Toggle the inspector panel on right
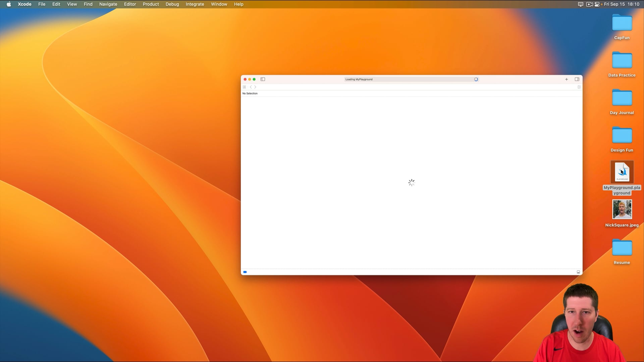The height and width of the screenshot is (362, 644). [577, 79]
